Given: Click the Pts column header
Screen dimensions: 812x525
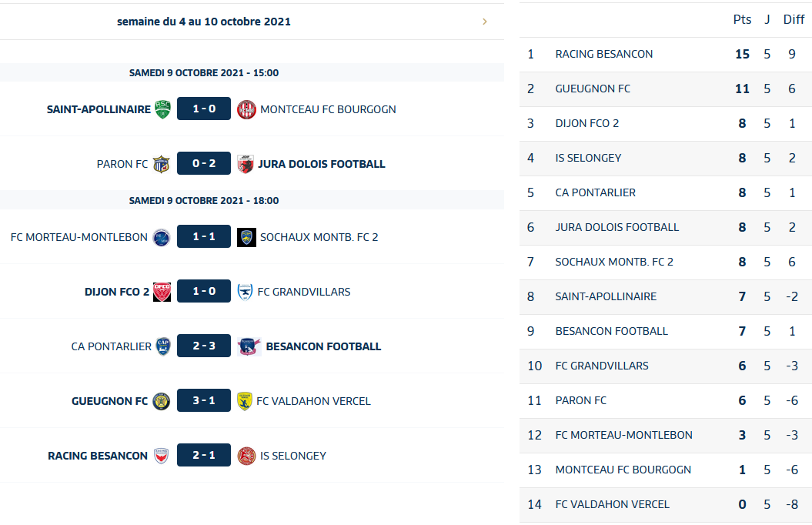Looking at the screenshot, I should tap(742, 20).
